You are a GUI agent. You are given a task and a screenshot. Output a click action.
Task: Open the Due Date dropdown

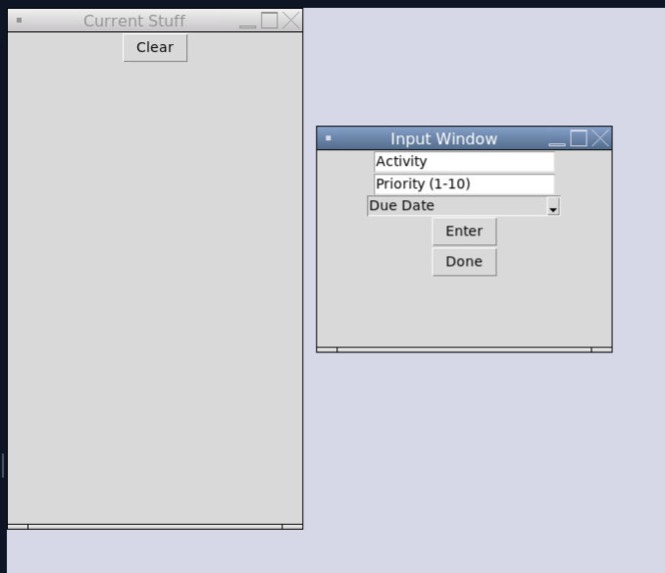(x=464, y=206)
